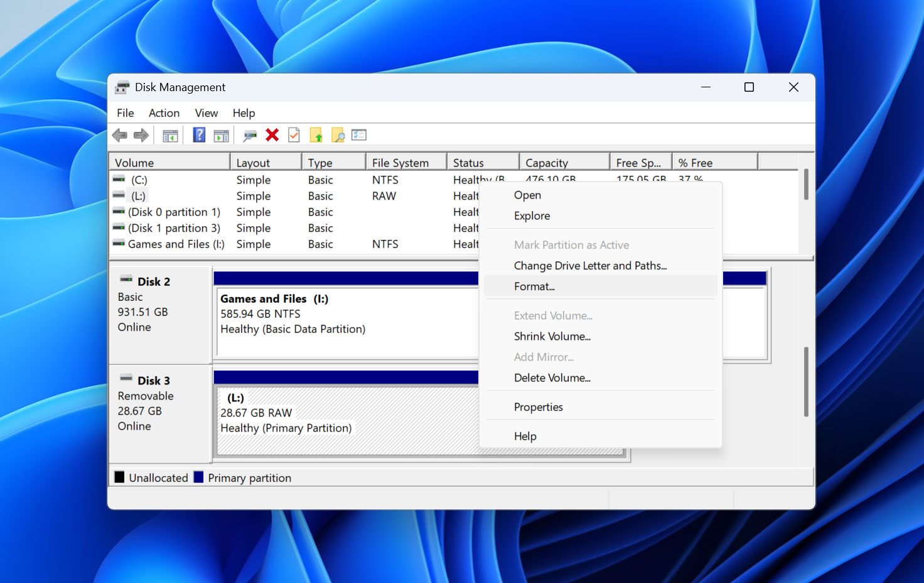
Task: Click the black Unallocated legend swatch
Action: [119, 477]
